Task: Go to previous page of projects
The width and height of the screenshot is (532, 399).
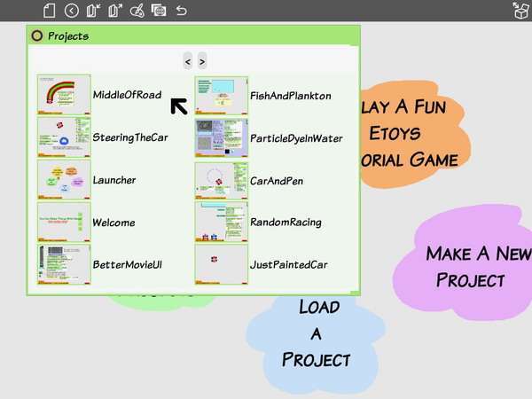Action: coord(188,61)
